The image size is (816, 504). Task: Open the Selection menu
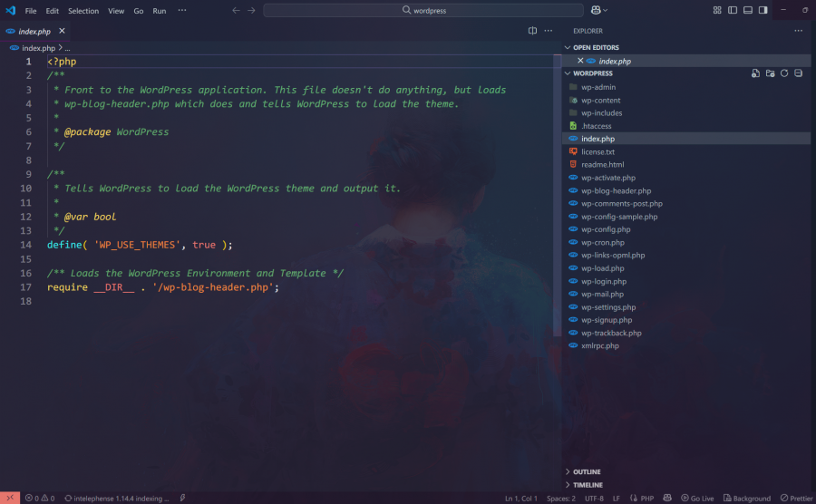83,11
